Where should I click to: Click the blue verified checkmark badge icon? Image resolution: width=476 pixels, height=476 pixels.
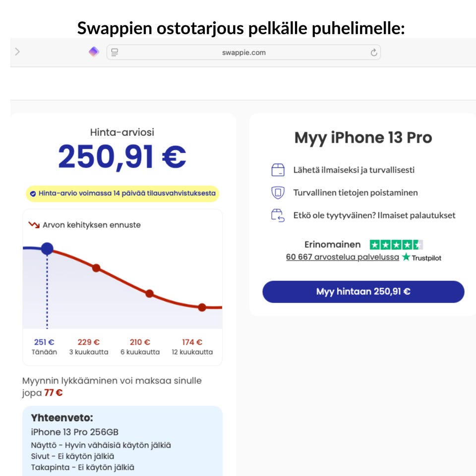(33, 193)
